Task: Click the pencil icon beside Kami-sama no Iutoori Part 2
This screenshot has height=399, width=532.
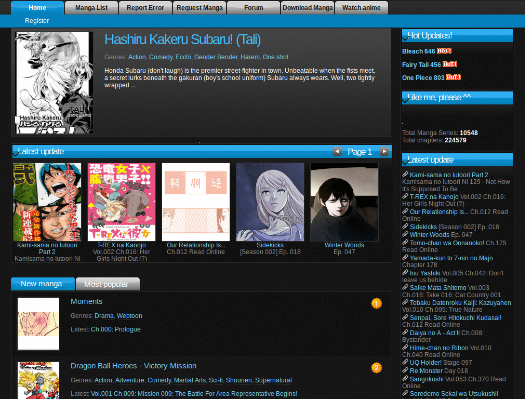Action: pos(405,175)
